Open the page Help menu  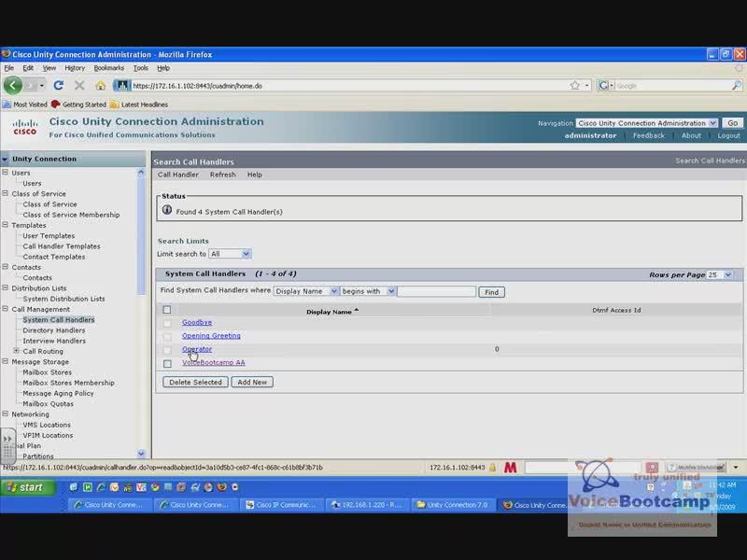254,175
